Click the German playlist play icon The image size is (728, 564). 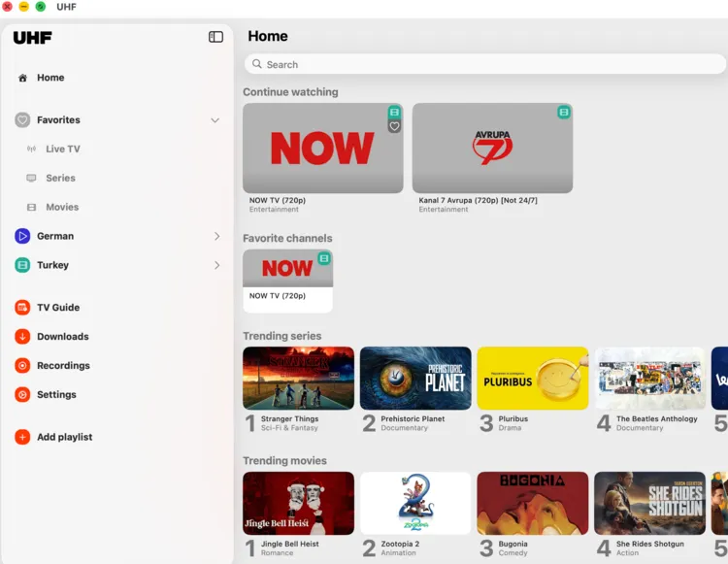(x=22, y=236)
